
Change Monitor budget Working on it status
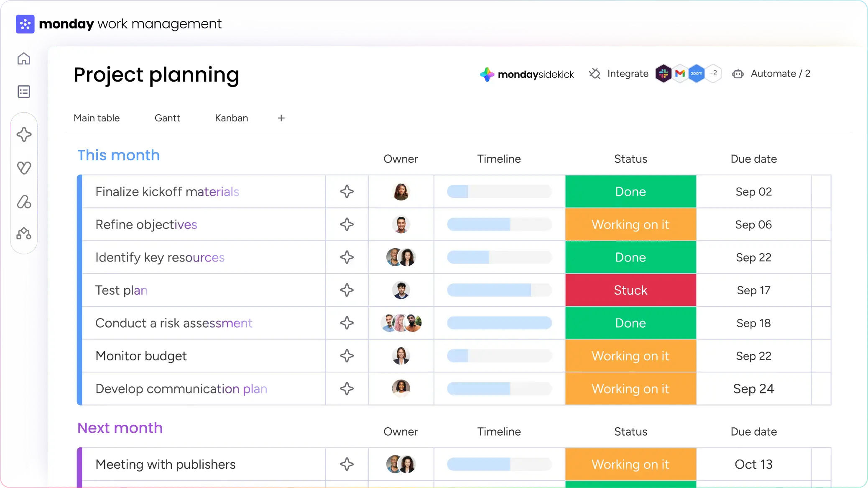click(x=631, y=356)
